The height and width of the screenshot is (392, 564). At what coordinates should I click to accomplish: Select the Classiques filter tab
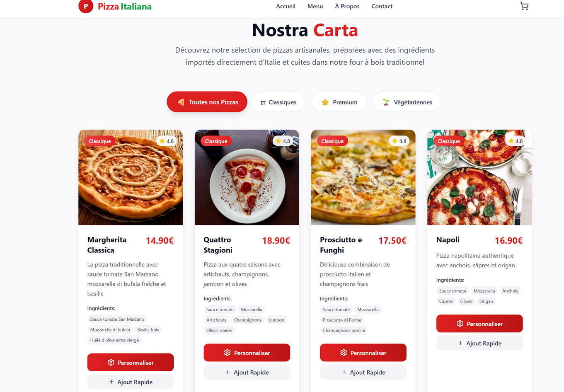pyautogui.click(x=278, y=102)
